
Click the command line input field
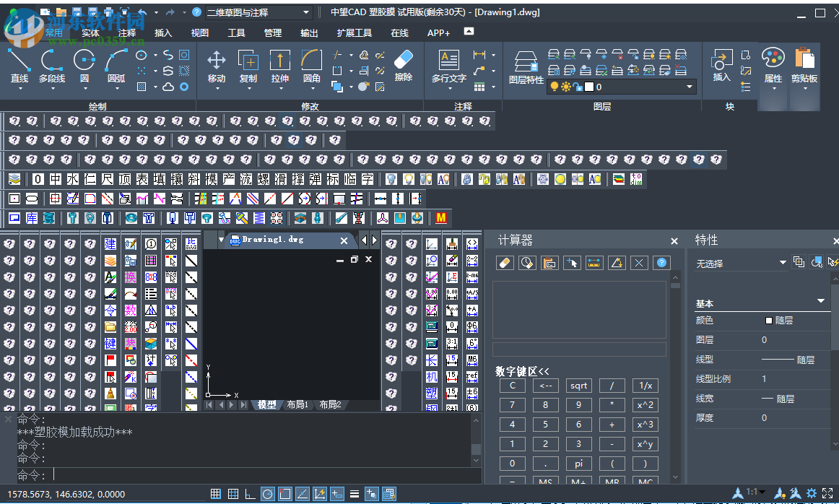pyautogui.click(x=260, y=474)
